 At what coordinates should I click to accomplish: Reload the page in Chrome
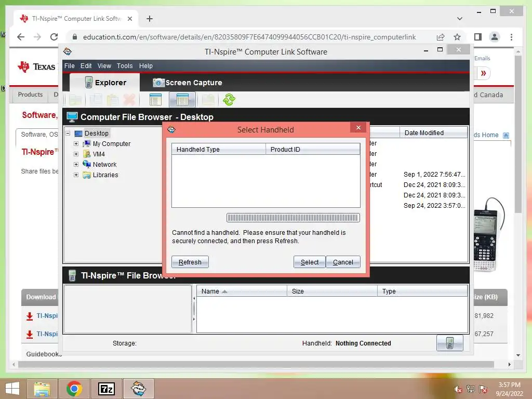click(54, 37)
